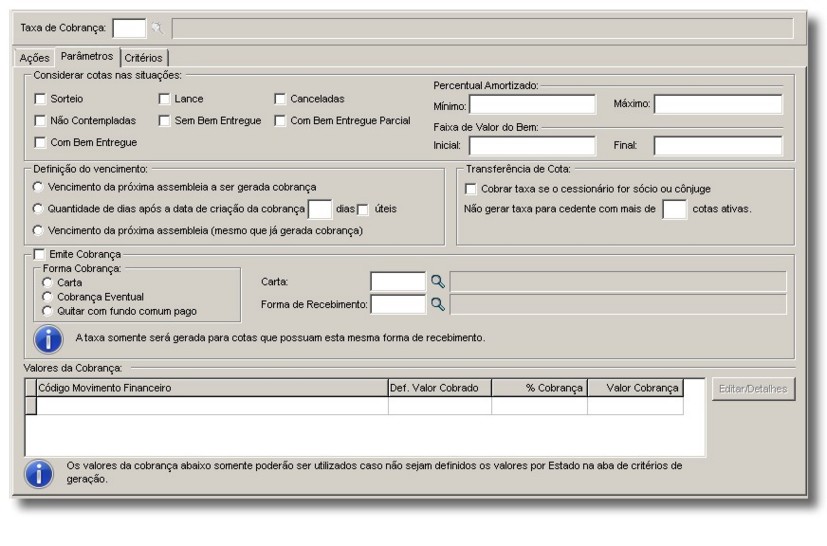827x546 pixels.
Task: Click the dias quantity input box
Action: tap(320, 209)
